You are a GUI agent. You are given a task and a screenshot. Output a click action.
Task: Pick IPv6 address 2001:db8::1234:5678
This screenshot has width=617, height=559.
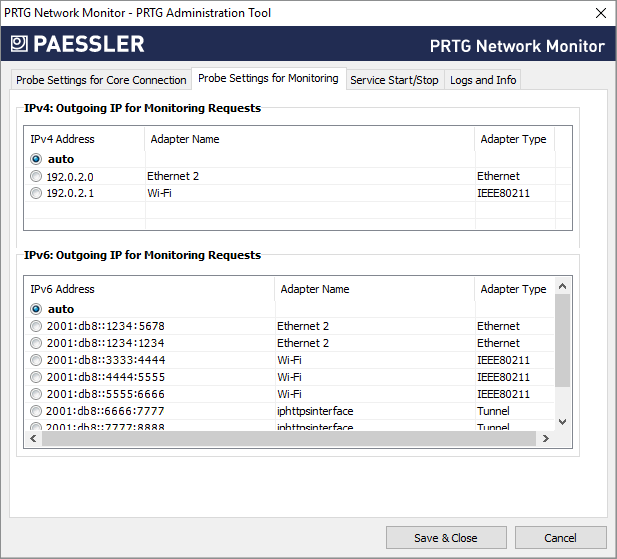(37, 326)
